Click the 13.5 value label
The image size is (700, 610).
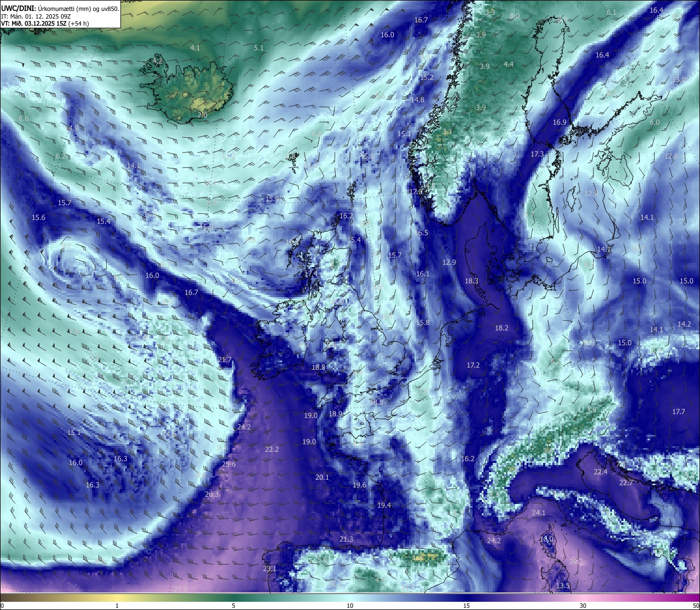pyautogui.click(x=563, y=586)
